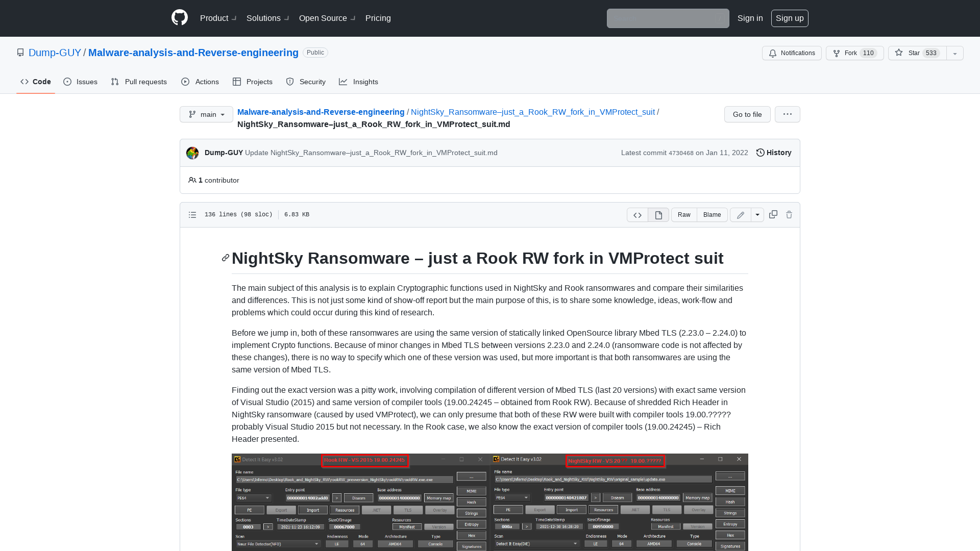Display the rendered blob view
980x551 pixels.
(658, 215)
